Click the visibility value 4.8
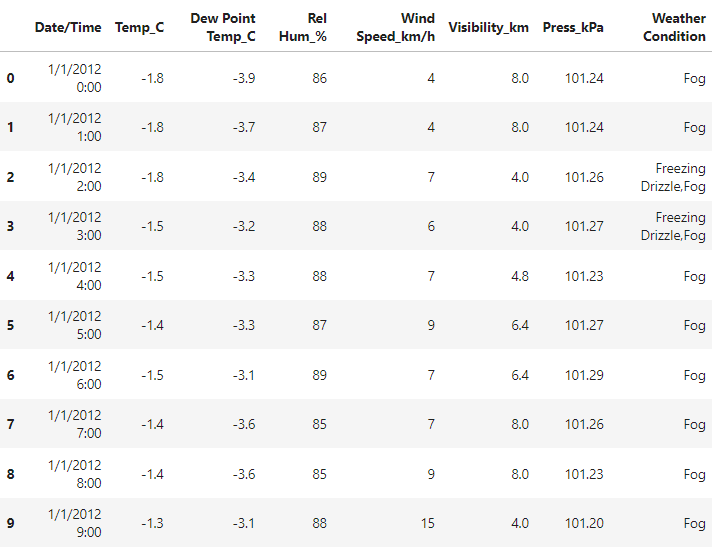 pyautogui.click(x=520, y=276)
